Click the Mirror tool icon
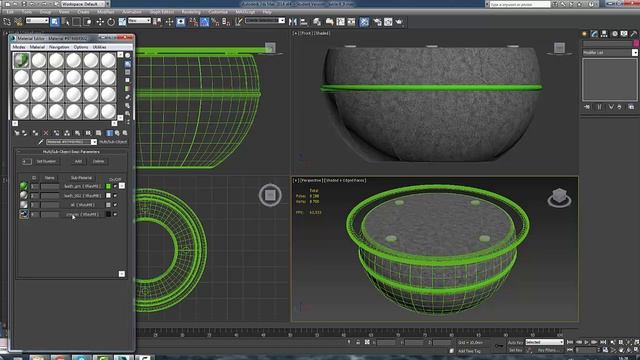 click(x=293, y=22)
